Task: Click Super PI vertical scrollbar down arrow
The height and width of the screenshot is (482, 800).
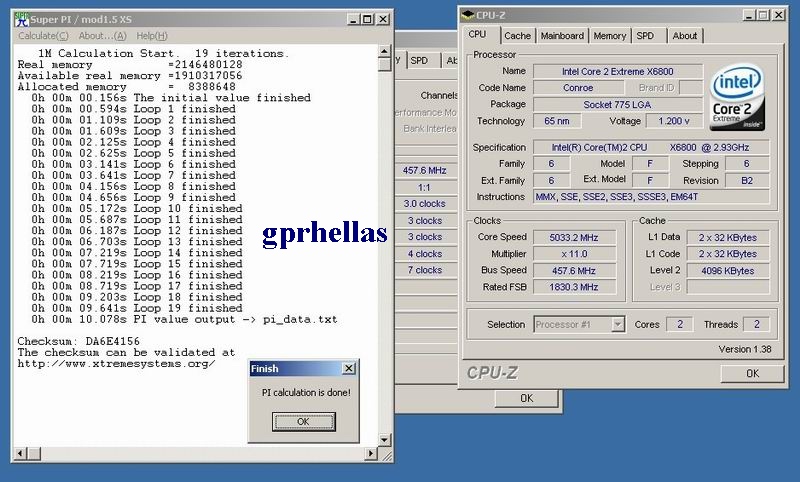Action: 384,440
